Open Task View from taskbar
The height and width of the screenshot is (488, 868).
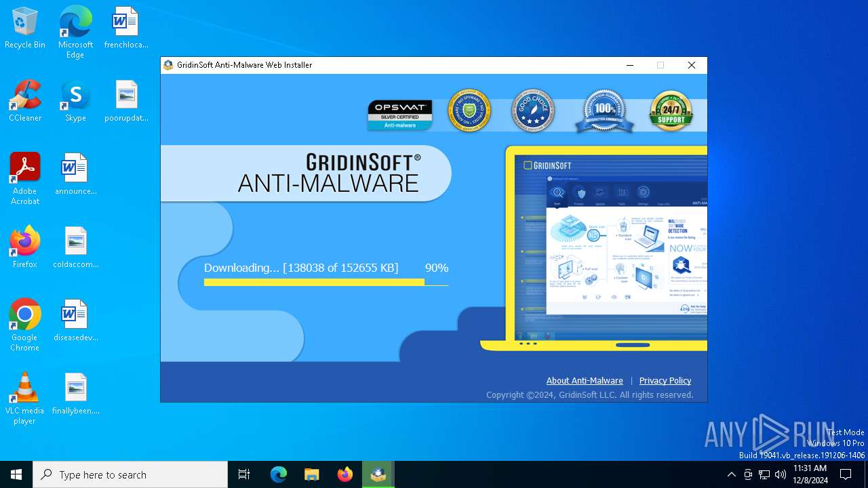[x=244, y=474]
